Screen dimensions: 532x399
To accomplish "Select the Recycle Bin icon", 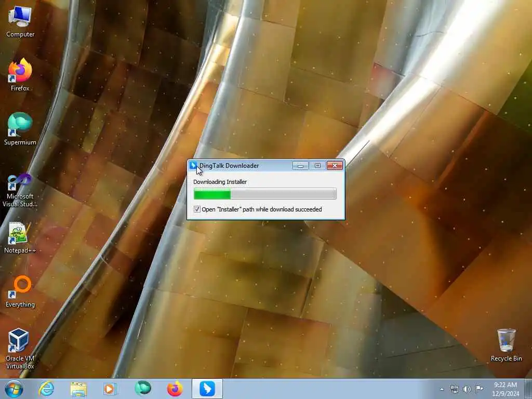I will click(x=506, y=345).
